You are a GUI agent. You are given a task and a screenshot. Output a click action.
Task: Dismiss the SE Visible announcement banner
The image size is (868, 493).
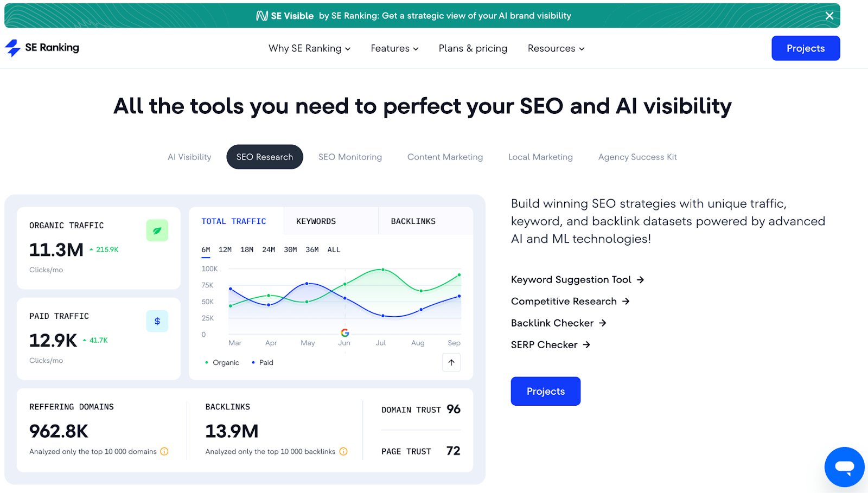click(829, 16)
